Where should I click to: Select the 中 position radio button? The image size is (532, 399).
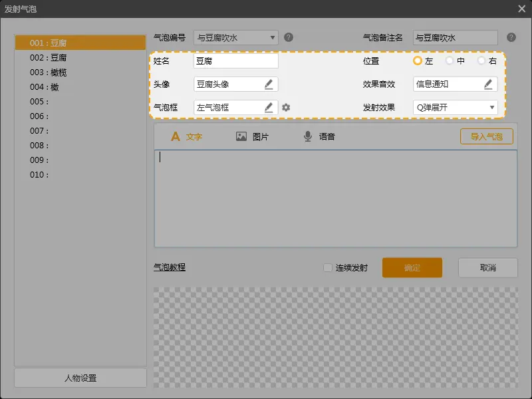(x=450, y=61)
